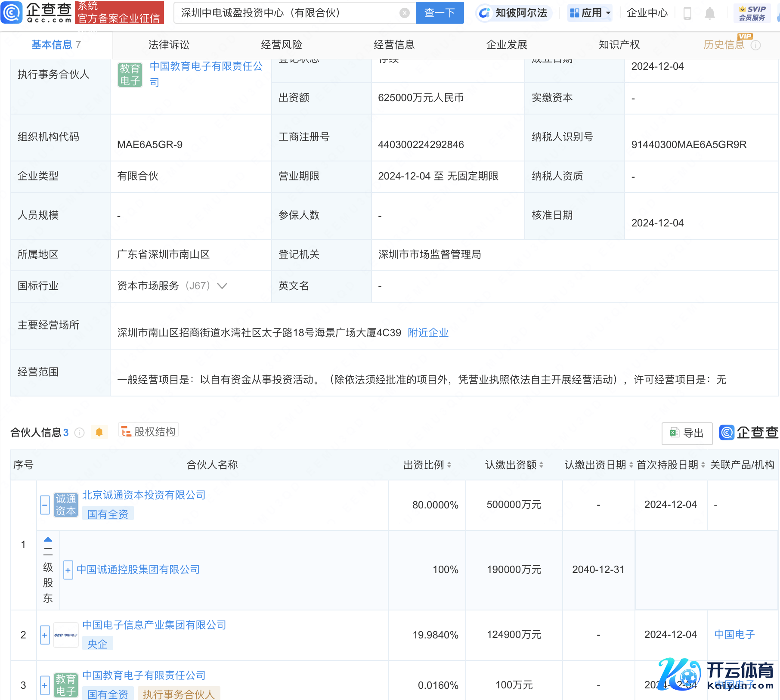Click the 查一下 search button
Viewport: 780px width, 700px height.
click(440, 13)
